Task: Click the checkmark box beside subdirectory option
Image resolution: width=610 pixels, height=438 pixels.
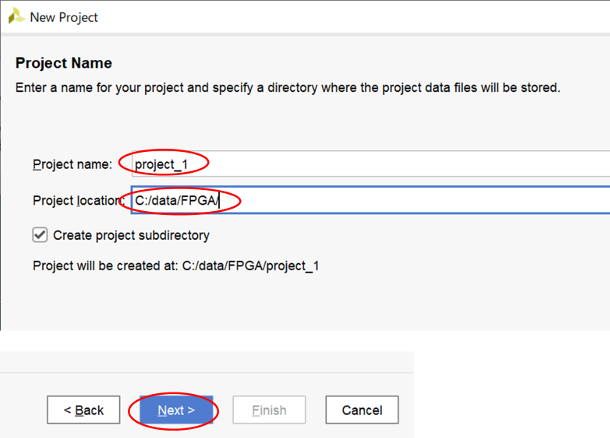Action: [40, 235]
